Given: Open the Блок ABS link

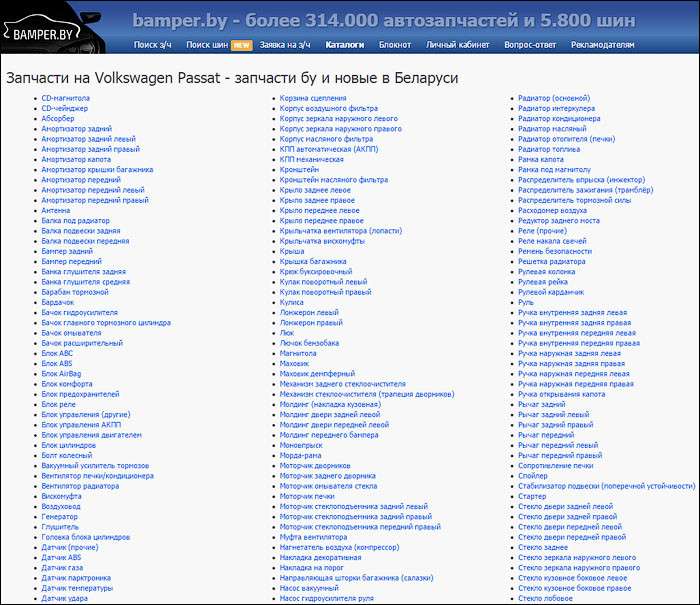Looking at the screenshot, I should coord(56,363).
